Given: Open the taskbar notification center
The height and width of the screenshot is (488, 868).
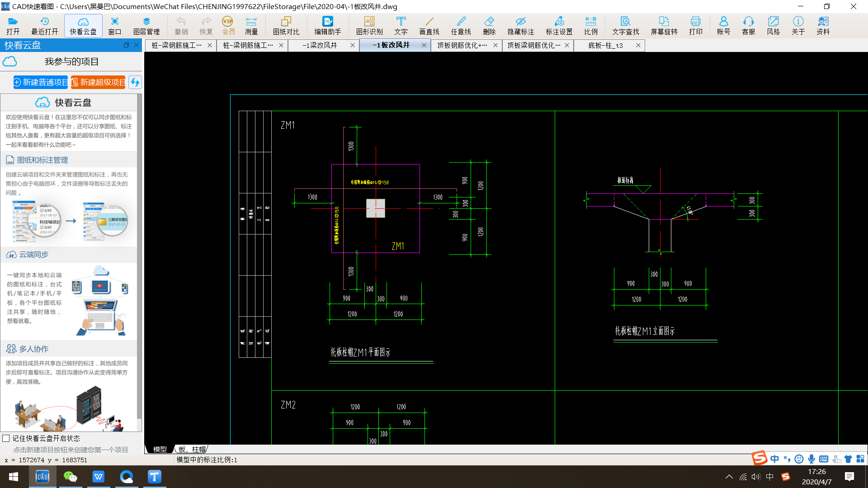Looking at the screenshot, I should (x=849, y=477).
